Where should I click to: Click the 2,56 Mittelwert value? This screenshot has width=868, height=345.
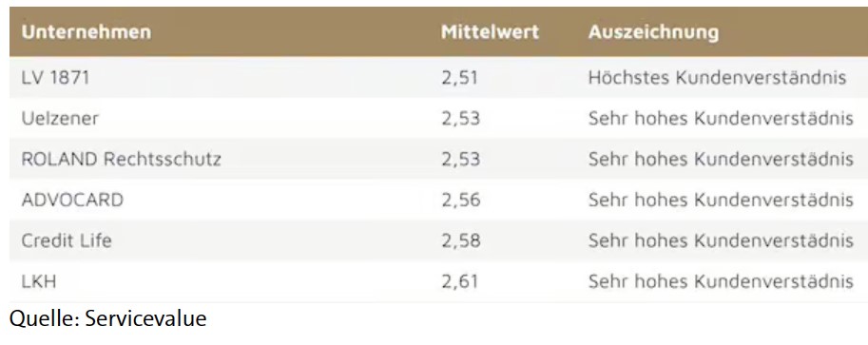click(x=460, y=200)
